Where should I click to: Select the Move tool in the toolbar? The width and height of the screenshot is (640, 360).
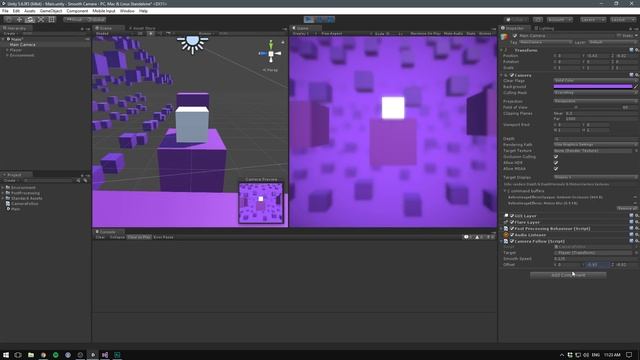pos(19,19)
